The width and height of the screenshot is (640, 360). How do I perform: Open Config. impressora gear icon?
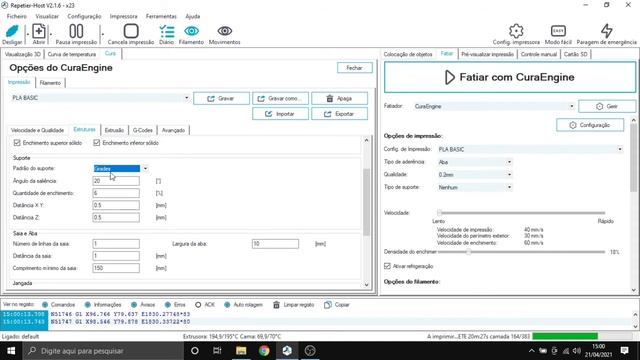point(516,31)
